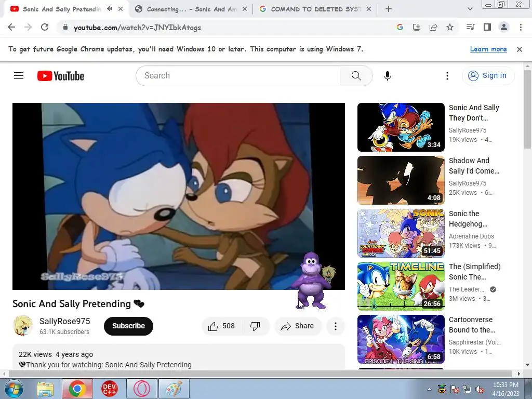The width and height of the screenshot is (532, 399).
Task: Open the Windows Start menu
Action: click(14, 389)
